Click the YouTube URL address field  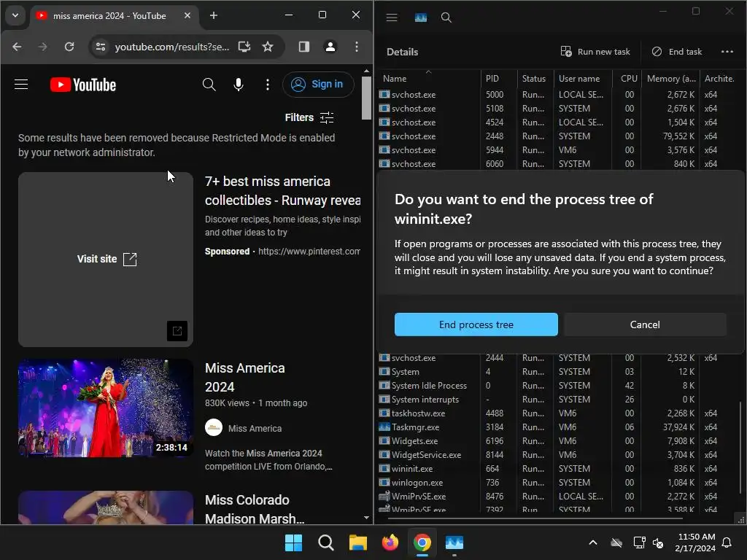point(171,47)
